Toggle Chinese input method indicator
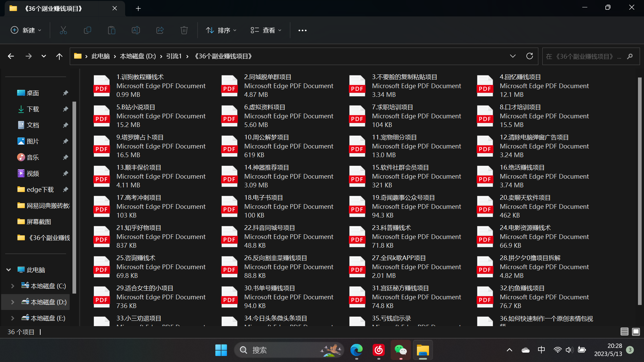Image resolution: width=644 pixels, height=362 pixels. (541, 350)
